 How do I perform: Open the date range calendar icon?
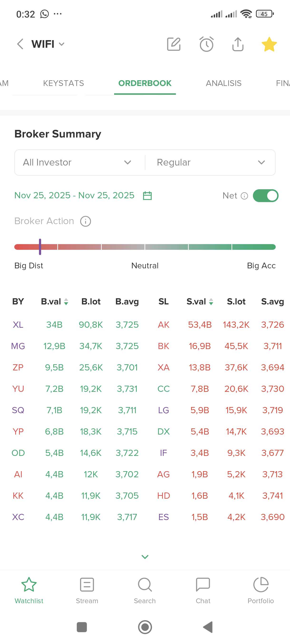pyautogui.click(x=147, y=195)
